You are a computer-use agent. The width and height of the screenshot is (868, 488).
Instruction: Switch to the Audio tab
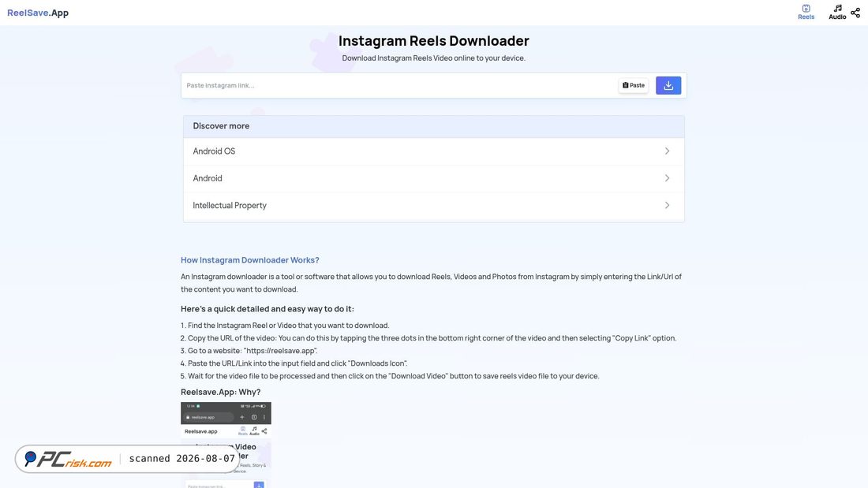[x=837, y=12]
